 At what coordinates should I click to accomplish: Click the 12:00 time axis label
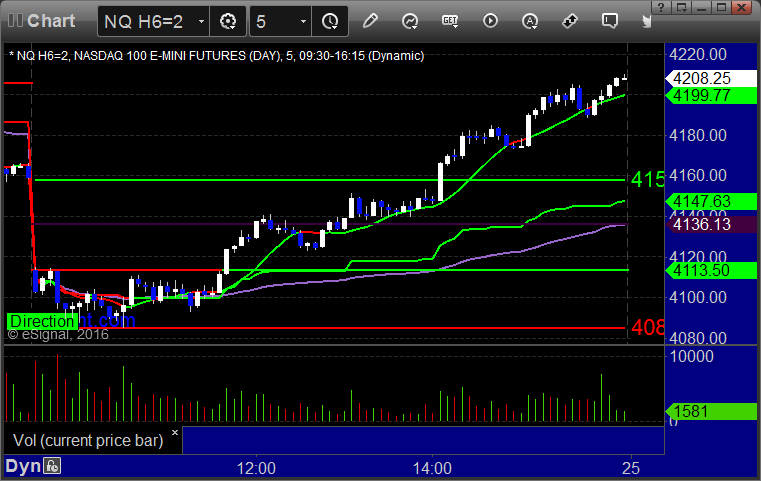pos(256,468)
